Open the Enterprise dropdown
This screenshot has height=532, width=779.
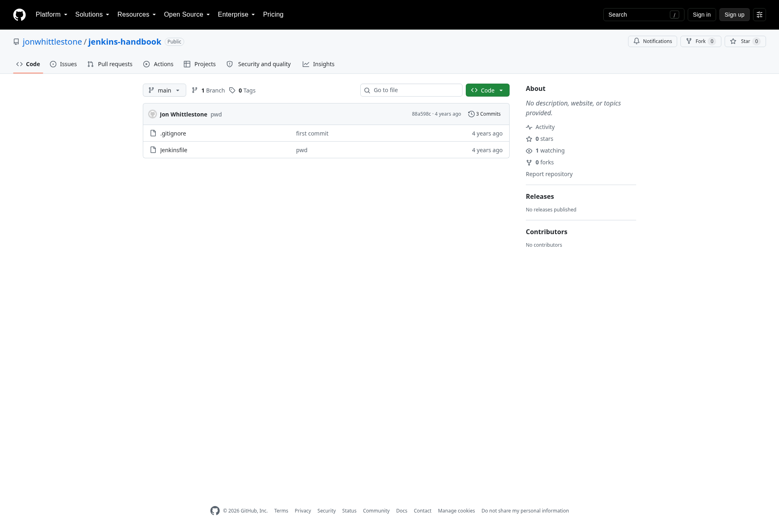236,15
